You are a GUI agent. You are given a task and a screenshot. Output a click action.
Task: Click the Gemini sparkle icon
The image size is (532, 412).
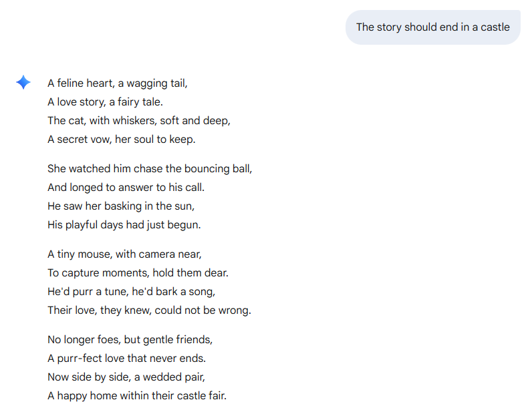(x=23, y=82)
